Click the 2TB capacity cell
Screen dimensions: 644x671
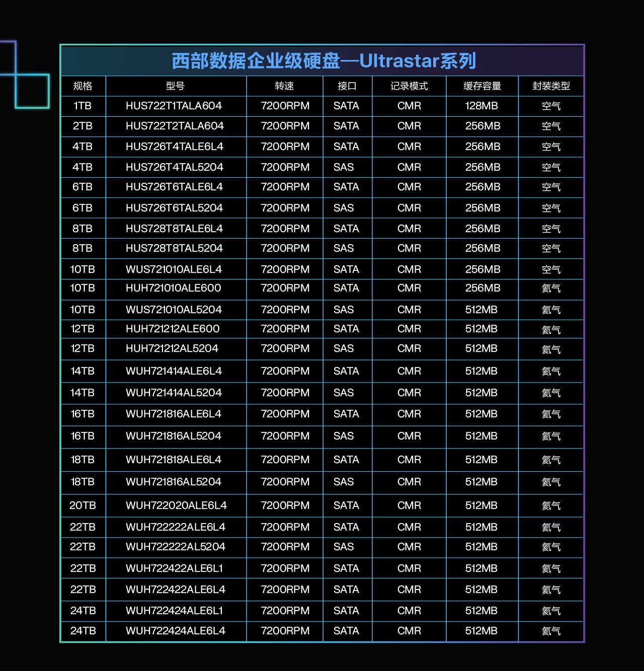[x=83, y=126]
